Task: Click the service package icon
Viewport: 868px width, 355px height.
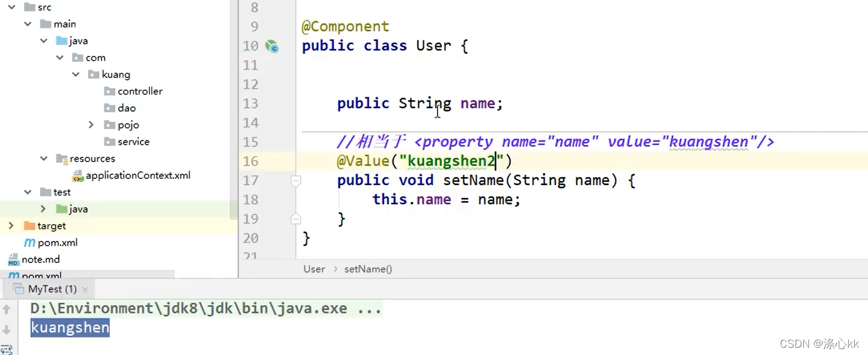Action: coord(109,142)
